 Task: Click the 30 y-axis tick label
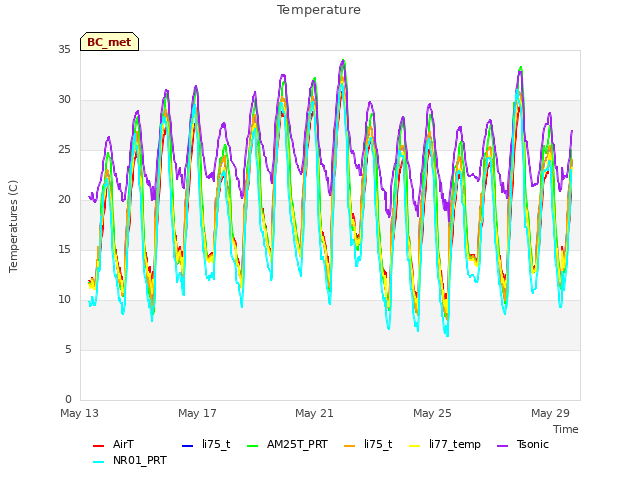[x=64, y=100]
